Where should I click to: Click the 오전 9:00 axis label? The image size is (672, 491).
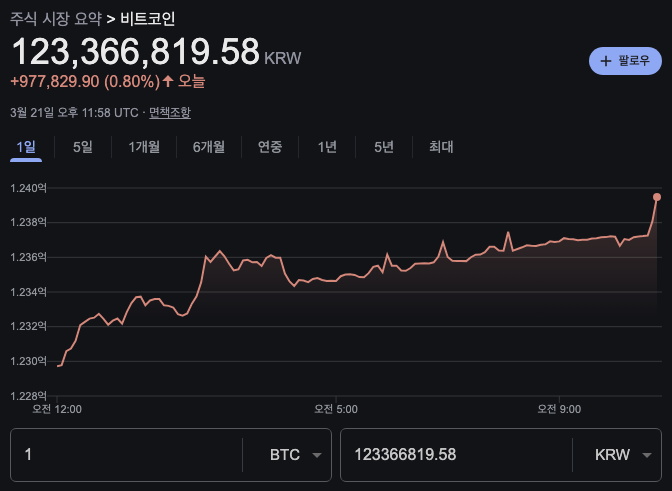pos(559,409)
